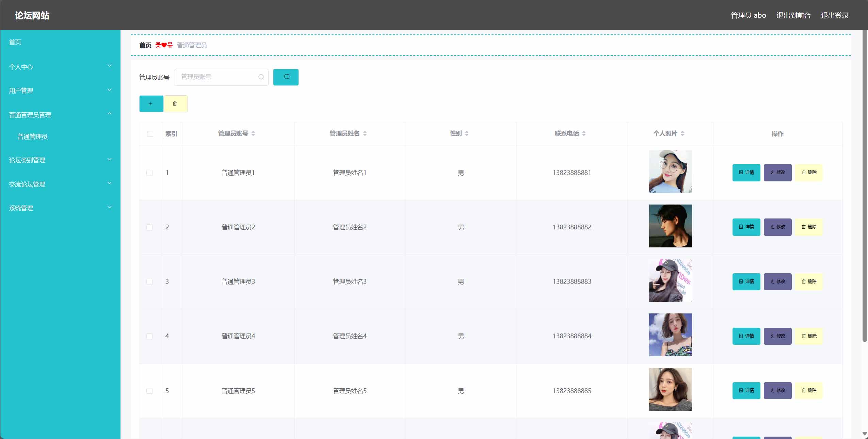Click 修改 for 普通管理员4
Screen dimensions: 868x439
(x=777, y=336)
